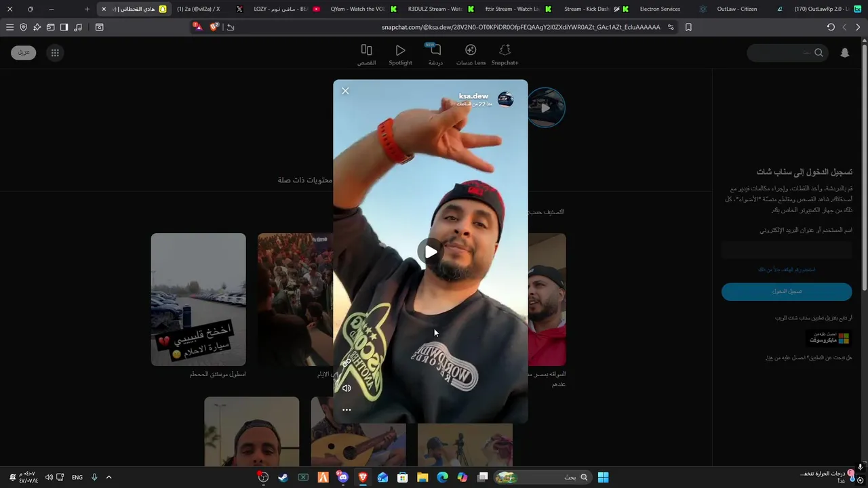
Task: Click the blue Snapchat login button
Action: [x=787, y=291]
